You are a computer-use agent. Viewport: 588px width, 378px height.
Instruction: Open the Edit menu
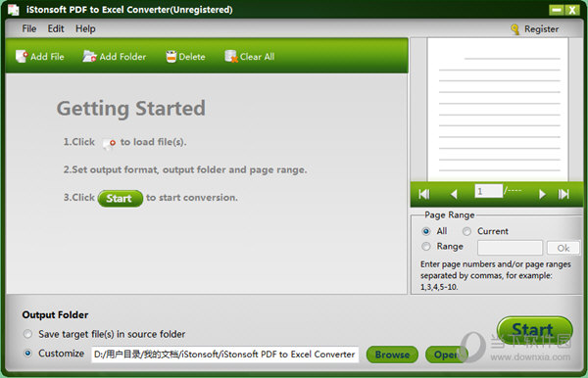[x=56, y=28]
